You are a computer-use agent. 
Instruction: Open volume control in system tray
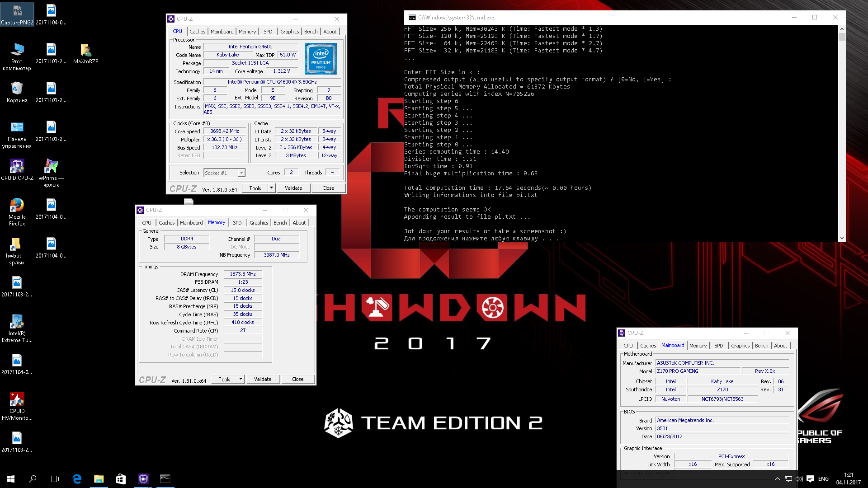pyautogui.click(x=799, y=479)
